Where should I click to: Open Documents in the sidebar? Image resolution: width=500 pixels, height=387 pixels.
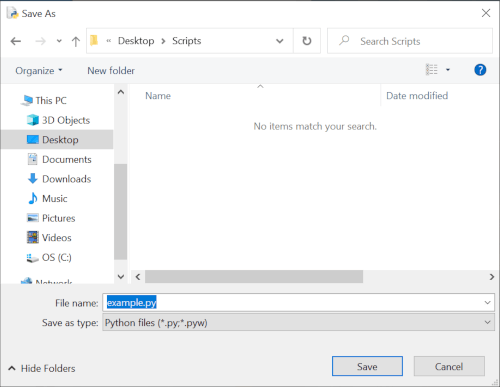[x=67, y=159]
